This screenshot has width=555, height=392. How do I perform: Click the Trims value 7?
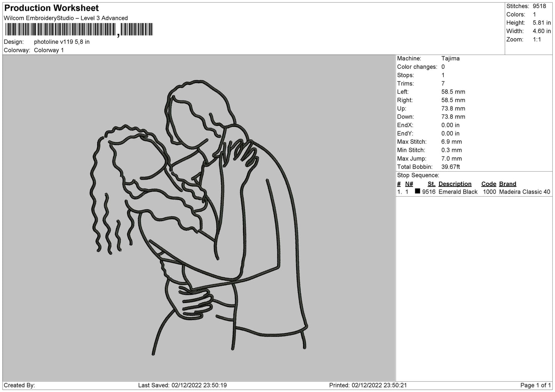pyautogui.click(x=443, y=84)
